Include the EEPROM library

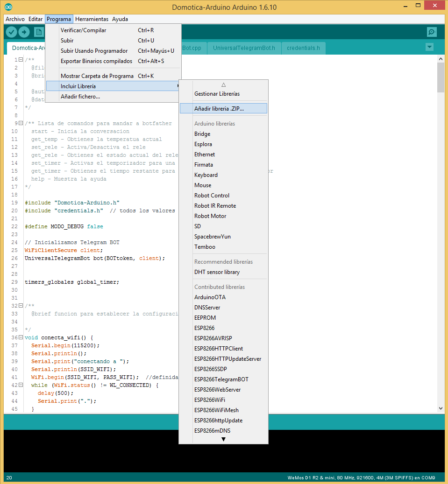pyautogui.click(x=223, y=318)
